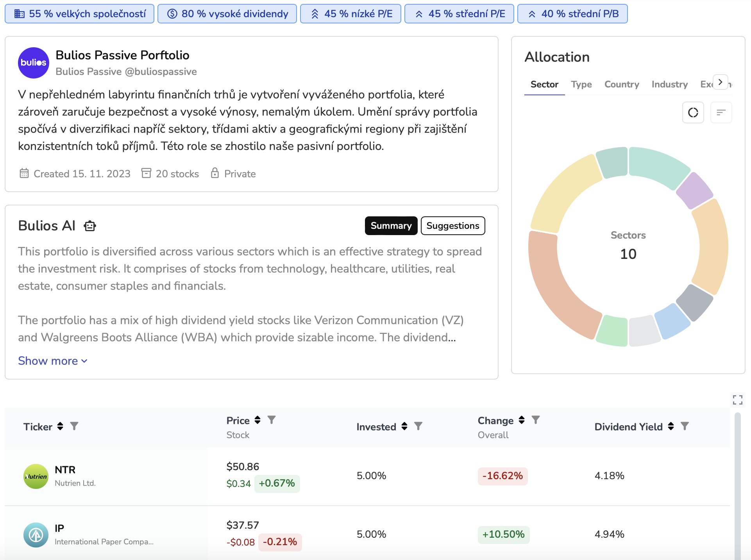Open the Price column filter
751x560 pixels.
click(272, 420)
